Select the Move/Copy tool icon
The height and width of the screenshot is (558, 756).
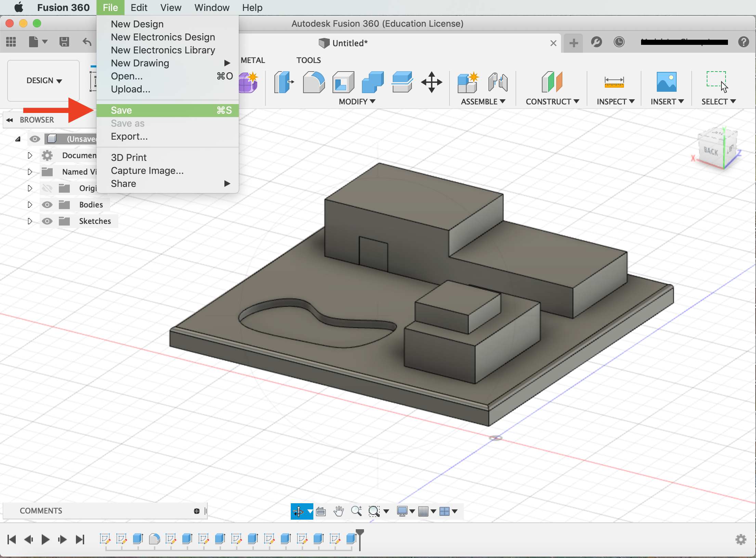click(432, 82)
